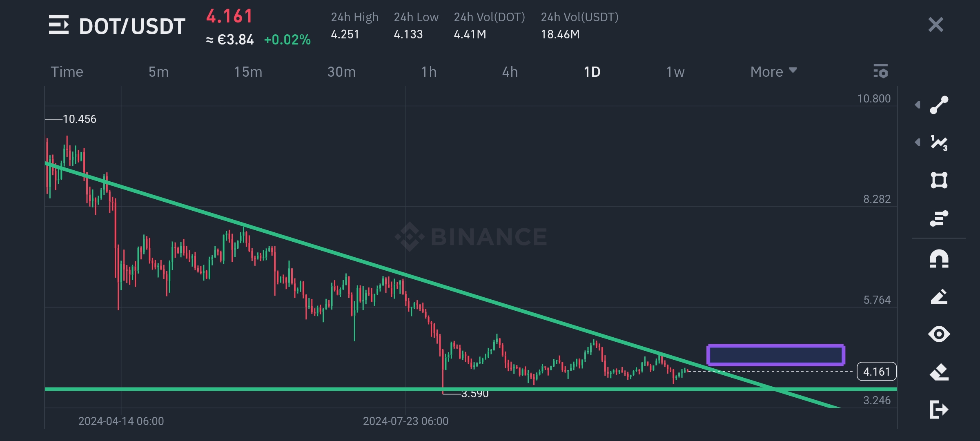Screen dimensions: 980x441
Task: Toggle magnet snap mode
Action: pos(939,259)
